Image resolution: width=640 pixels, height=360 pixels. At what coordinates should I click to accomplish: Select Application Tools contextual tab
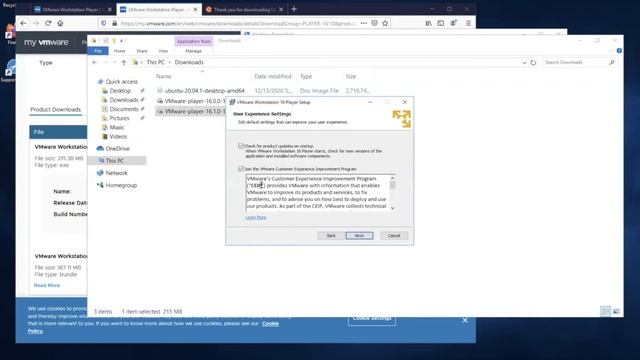(194, 41)
